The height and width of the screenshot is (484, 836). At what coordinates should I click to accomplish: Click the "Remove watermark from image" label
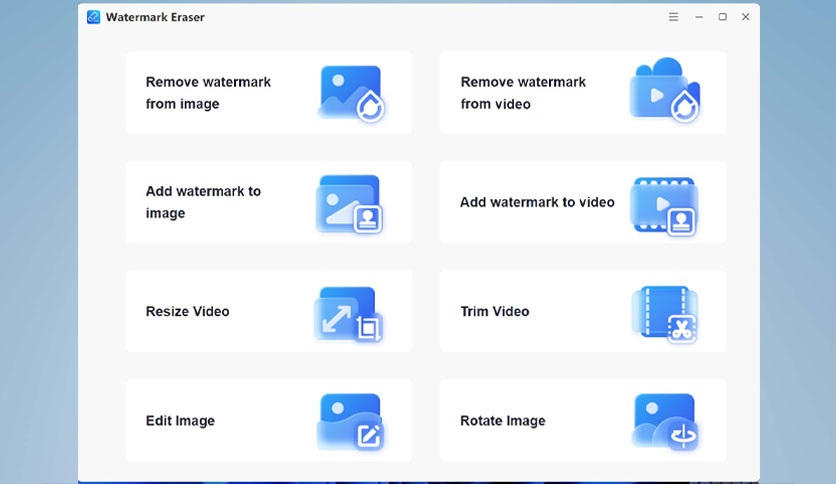(x=208, y=93)
